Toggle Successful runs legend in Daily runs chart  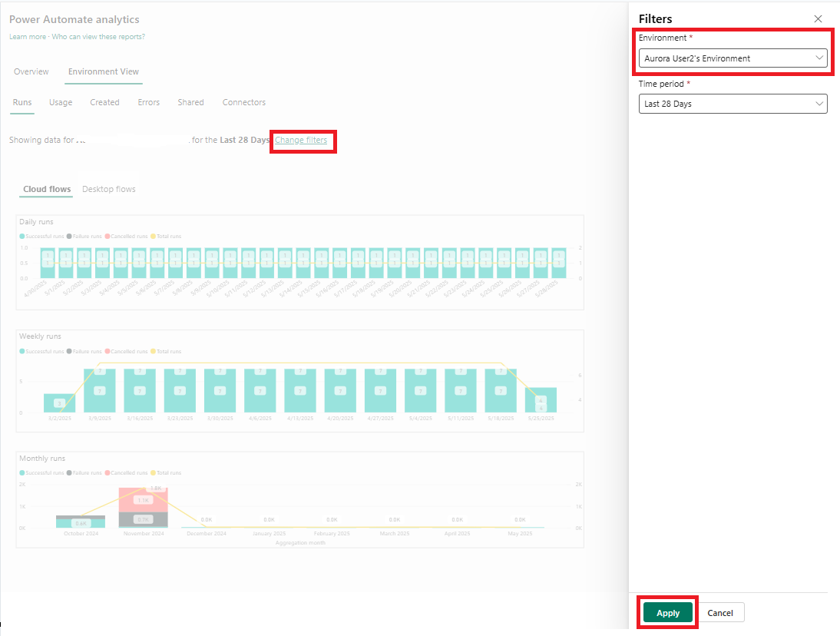pos(45,236)
